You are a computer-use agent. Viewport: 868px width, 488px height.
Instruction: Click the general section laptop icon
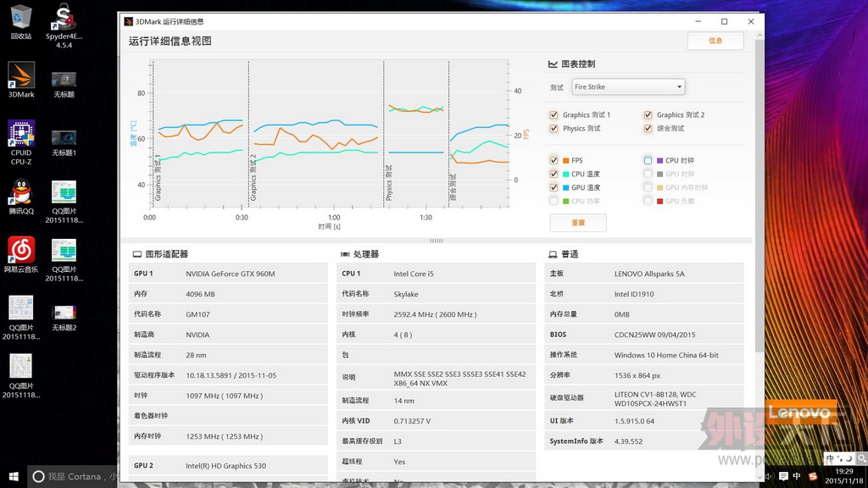point(553,254)
